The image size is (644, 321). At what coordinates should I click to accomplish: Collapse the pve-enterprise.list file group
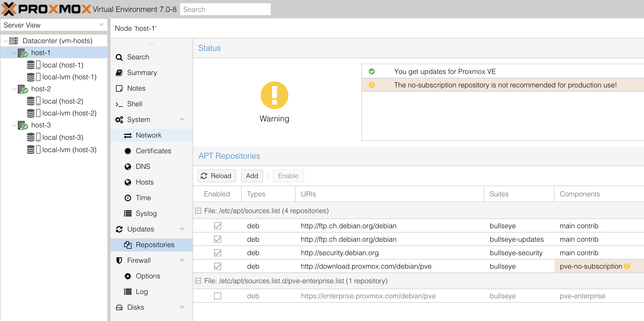(x=198, y=281)
